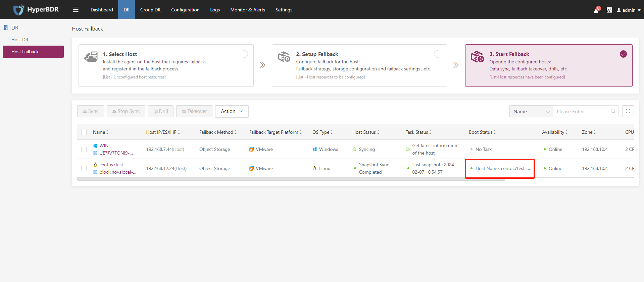Open Monitor & Alerts menu
This screenshot has width=644, height=282.
point(248,10)
